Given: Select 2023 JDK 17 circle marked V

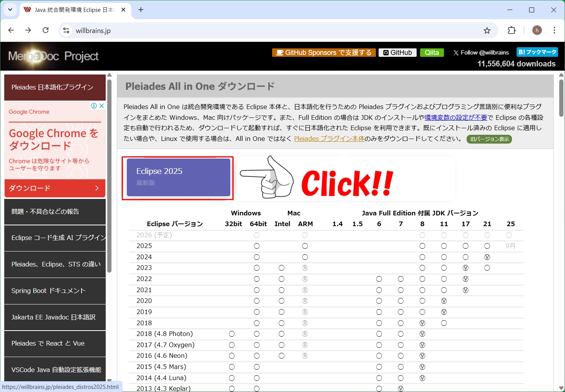Looking at the screenshot, I should pyautogui.click(x=465, y=268).
